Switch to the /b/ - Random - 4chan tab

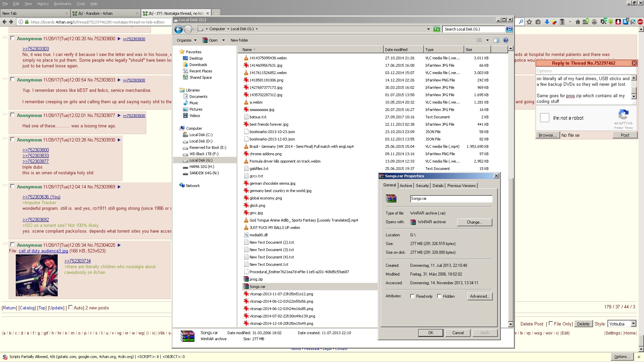pos(105,13)
